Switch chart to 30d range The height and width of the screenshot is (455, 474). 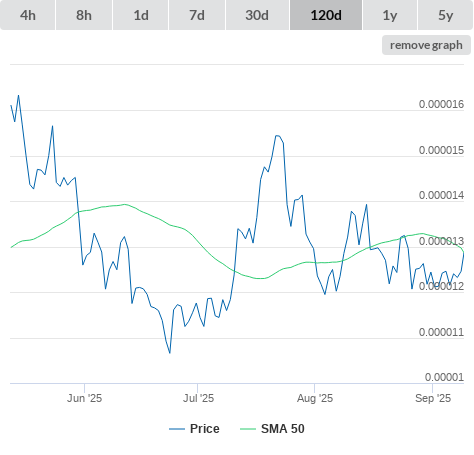point(257,15)
